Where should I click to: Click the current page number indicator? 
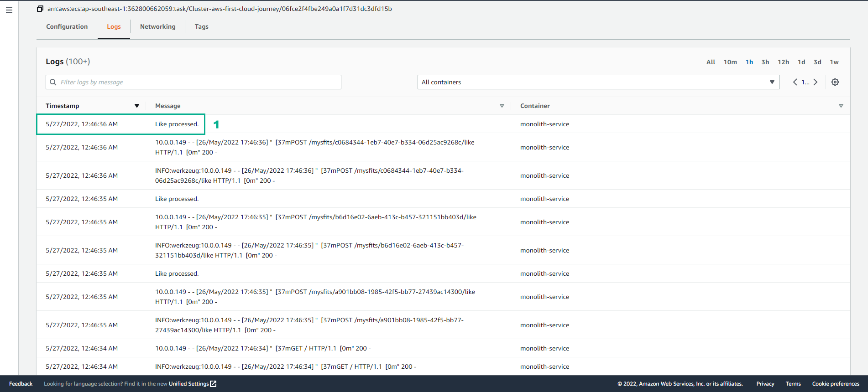(x=805, y=82)
